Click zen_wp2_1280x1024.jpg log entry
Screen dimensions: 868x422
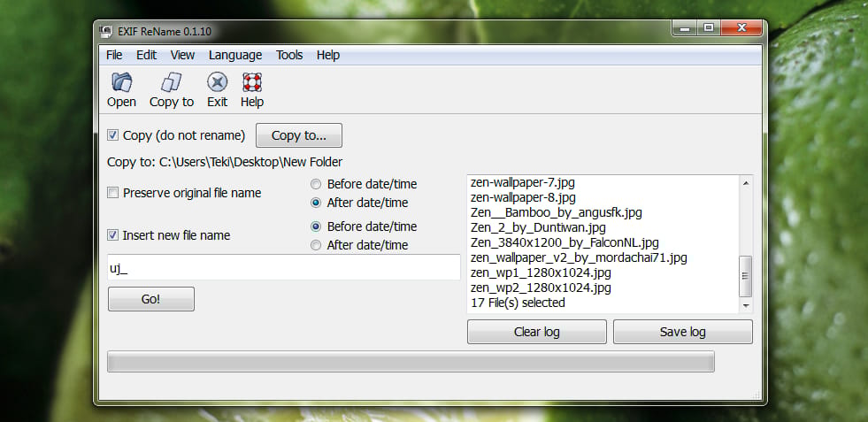point(541,288)
